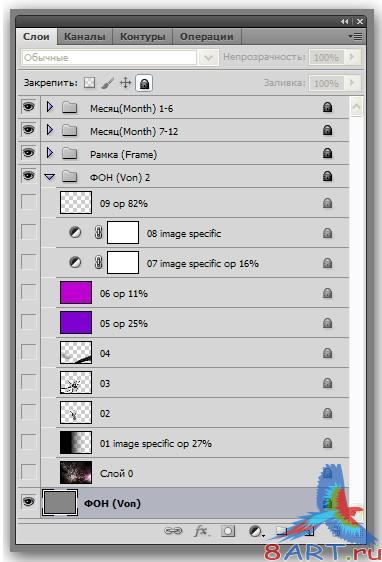Hide the Рамка (Frame) group visibility
This screenshot has width=382, height=562.
(x=29, y=153)
